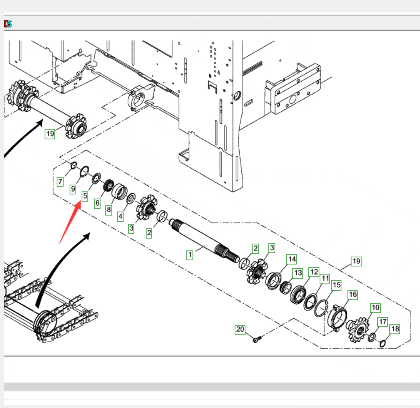Click callout 2 in the row with callouts 14 and 13
The width and height of the screenshot is (420, 408).
click(255, 248)
